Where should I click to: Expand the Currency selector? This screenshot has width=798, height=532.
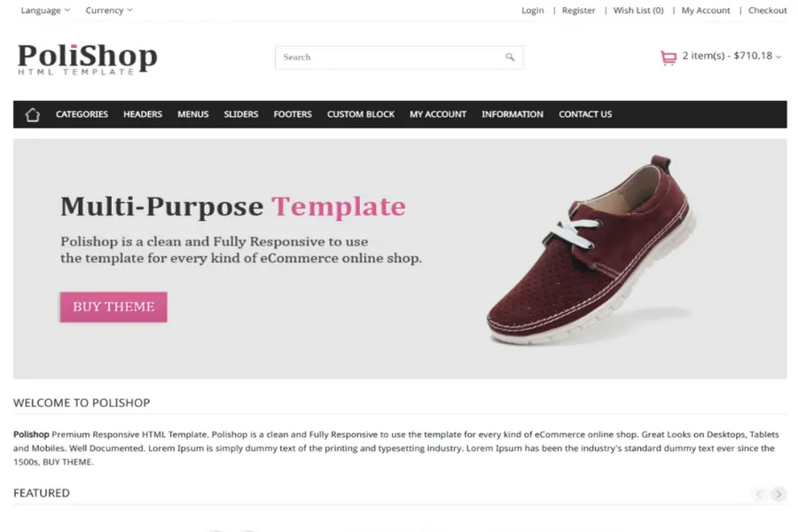[x=109, y=11]
